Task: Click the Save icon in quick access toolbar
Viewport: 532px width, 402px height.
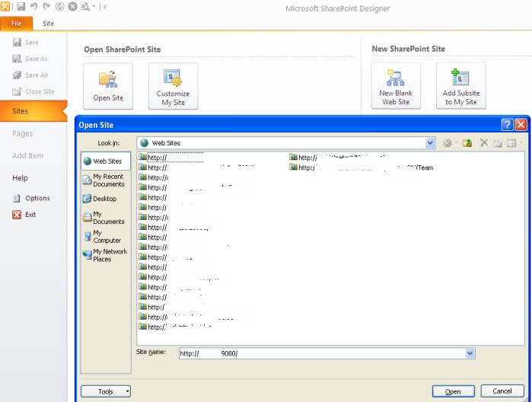Action: coord(21,6)
